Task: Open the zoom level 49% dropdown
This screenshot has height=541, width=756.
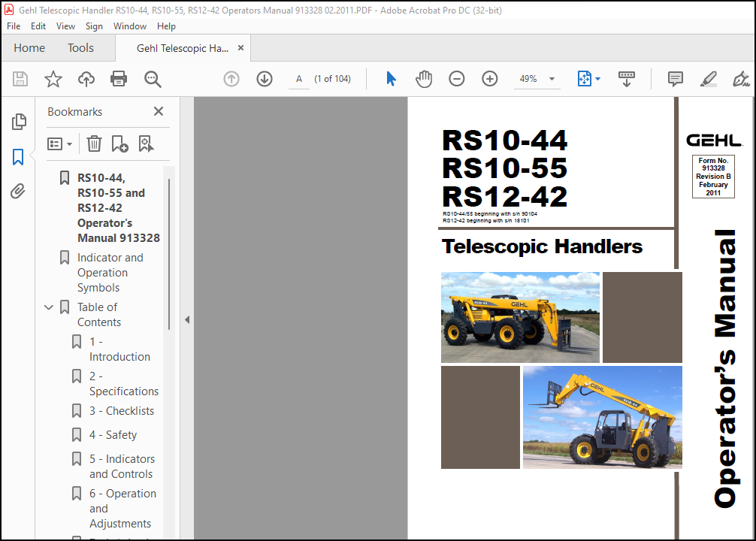Action: tap(552, 79)
